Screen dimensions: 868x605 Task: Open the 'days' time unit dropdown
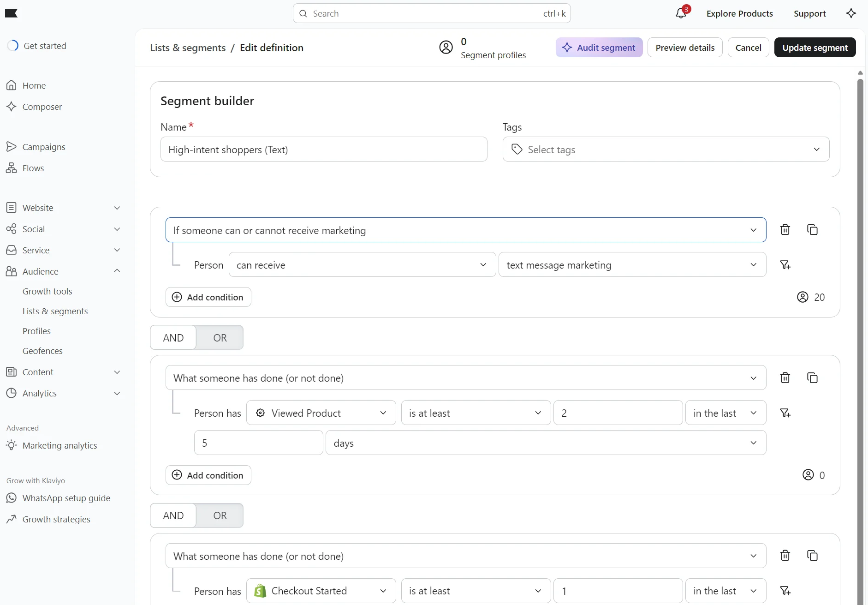[x=546, y=443]
